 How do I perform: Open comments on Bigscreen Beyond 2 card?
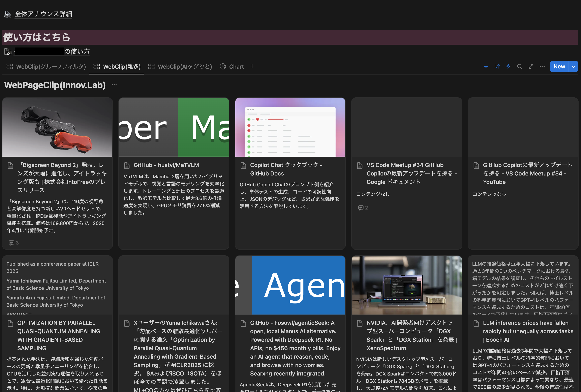pos(14,243)
